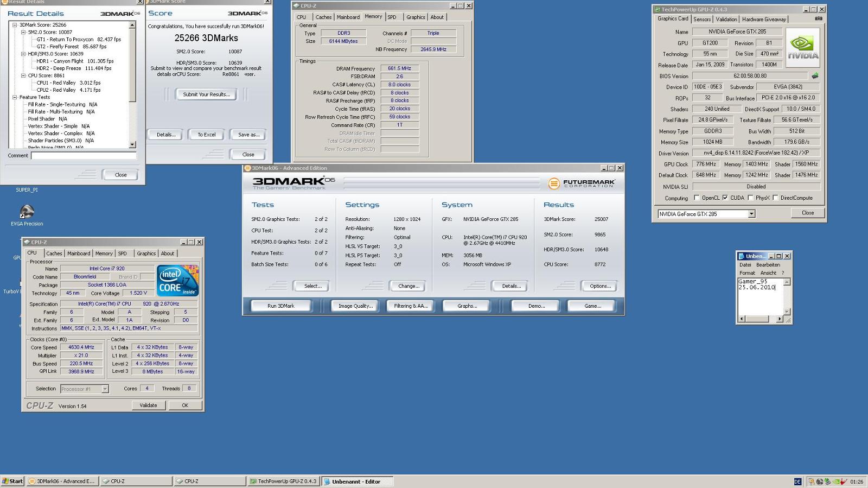Click Options button under Results
868x488 pixels.
click(x=600, y=286)
